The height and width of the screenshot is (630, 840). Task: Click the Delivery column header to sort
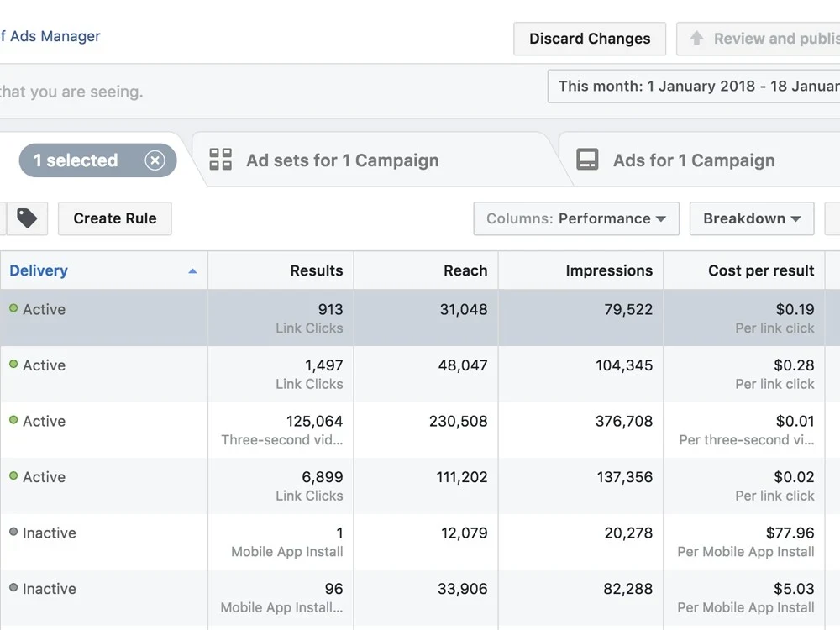click(x=39, y=270)
